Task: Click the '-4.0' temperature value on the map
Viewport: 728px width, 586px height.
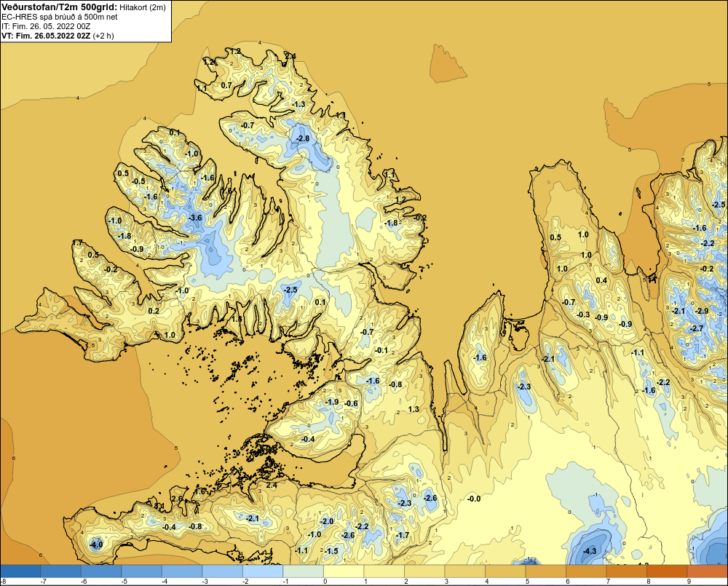Action: point(96,545)
